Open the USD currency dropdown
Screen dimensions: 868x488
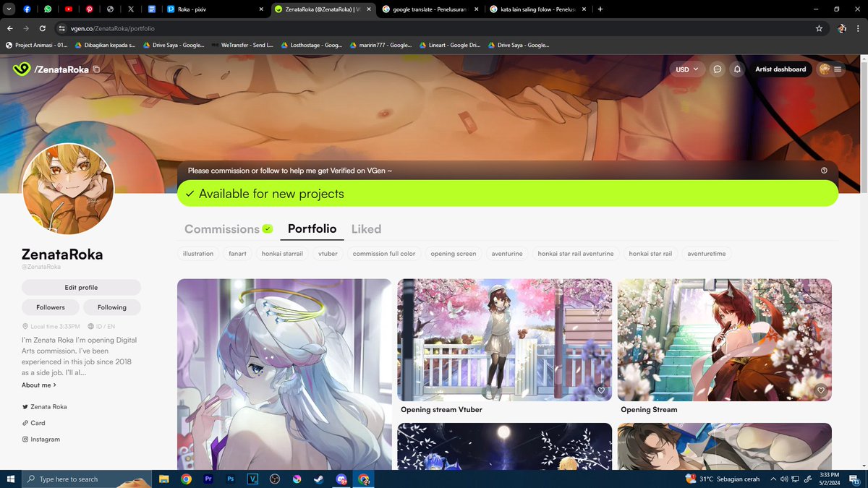click(687, 69)
